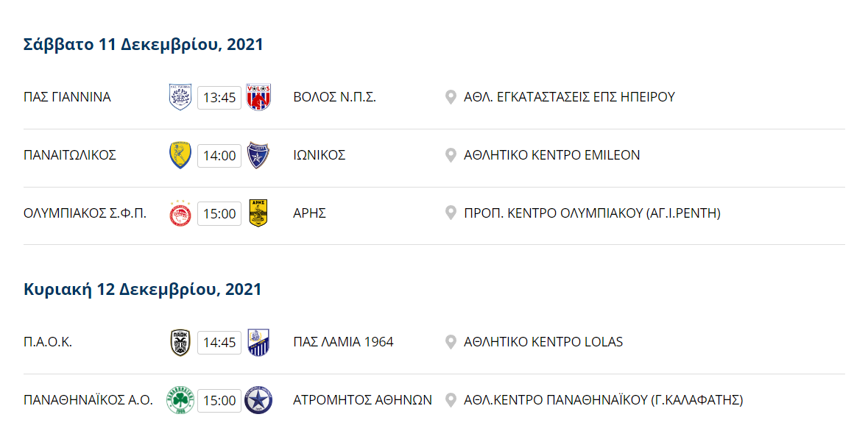This screenshot has width=868, height=431.
Task: Click the Aris yellow-black crest
Action: pos(258,213)
